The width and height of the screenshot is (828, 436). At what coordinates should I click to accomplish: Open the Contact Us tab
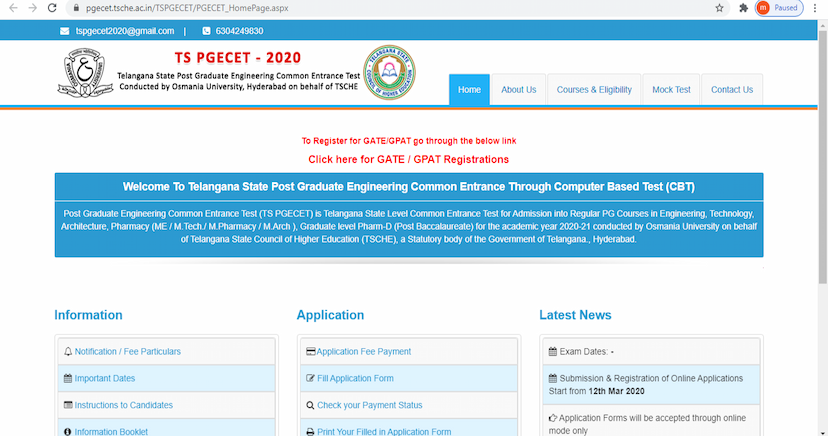732,90
